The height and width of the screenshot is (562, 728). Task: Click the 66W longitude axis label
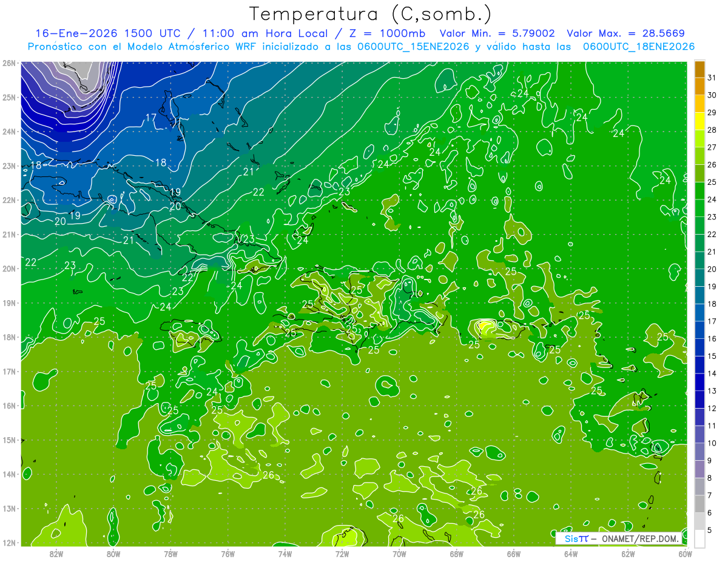[x=514, y=554]
